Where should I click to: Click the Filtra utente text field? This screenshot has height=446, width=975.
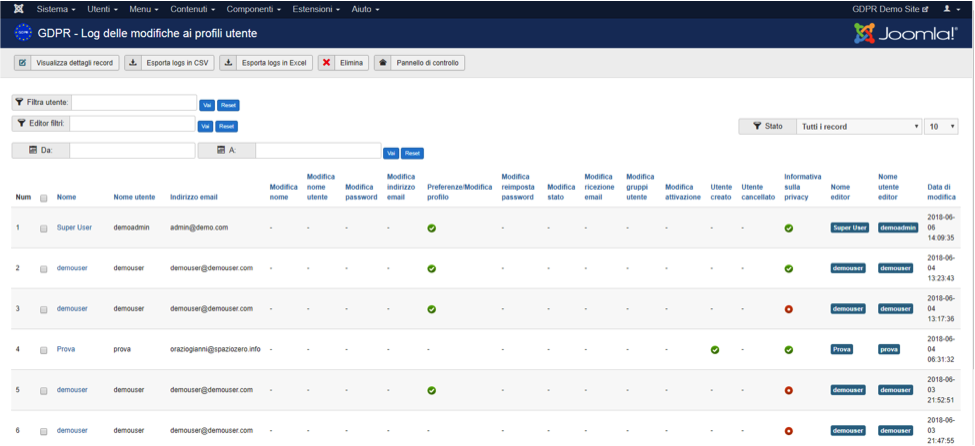(134, 102)
